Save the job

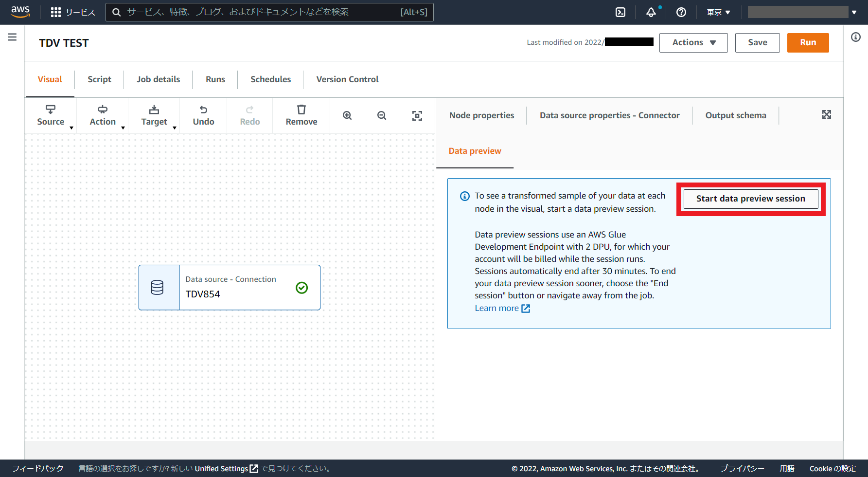(x=758, y=43)
